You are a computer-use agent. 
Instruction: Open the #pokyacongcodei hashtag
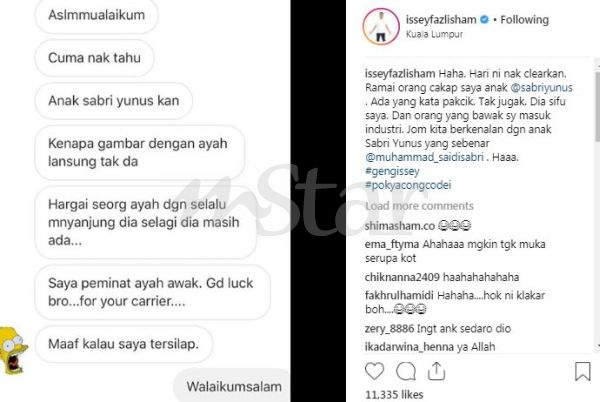[x=408, y=185]
